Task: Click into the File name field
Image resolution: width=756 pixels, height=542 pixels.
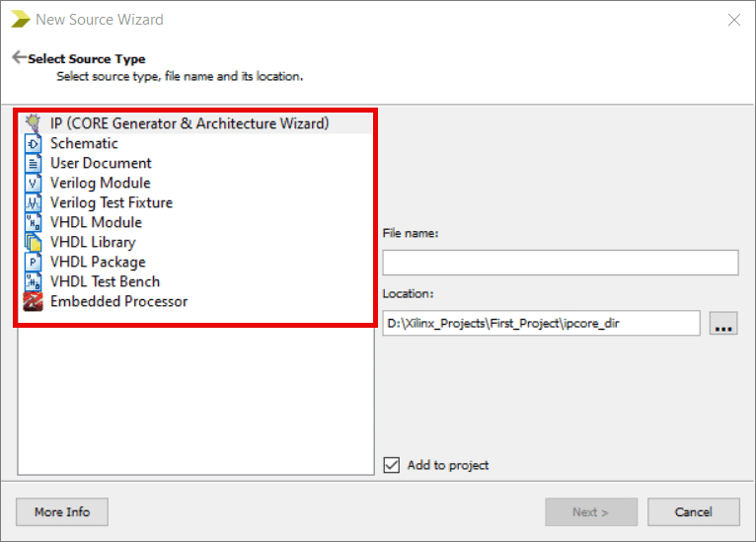Action: point(561,263)
